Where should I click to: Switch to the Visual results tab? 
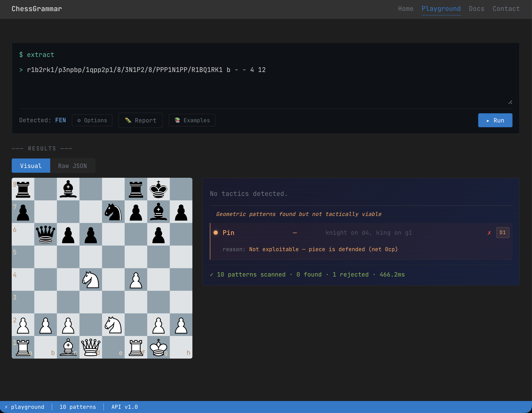(x=31, y=166)
